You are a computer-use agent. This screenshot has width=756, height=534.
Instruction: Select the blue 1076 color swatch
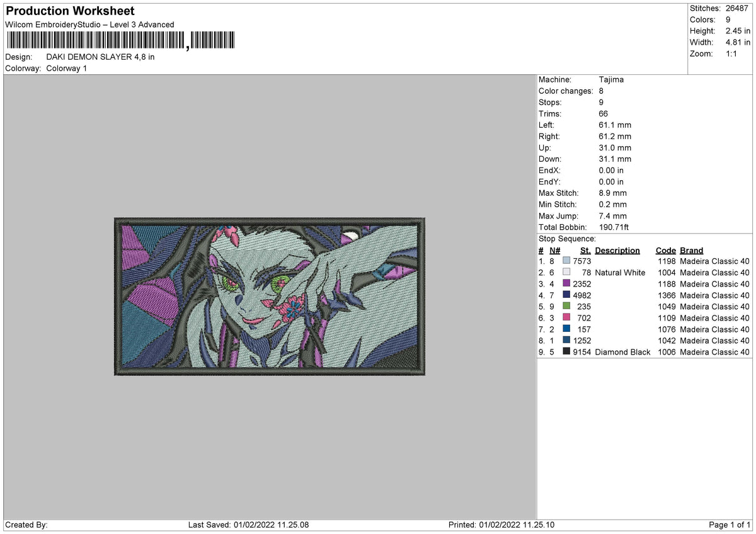566,329
